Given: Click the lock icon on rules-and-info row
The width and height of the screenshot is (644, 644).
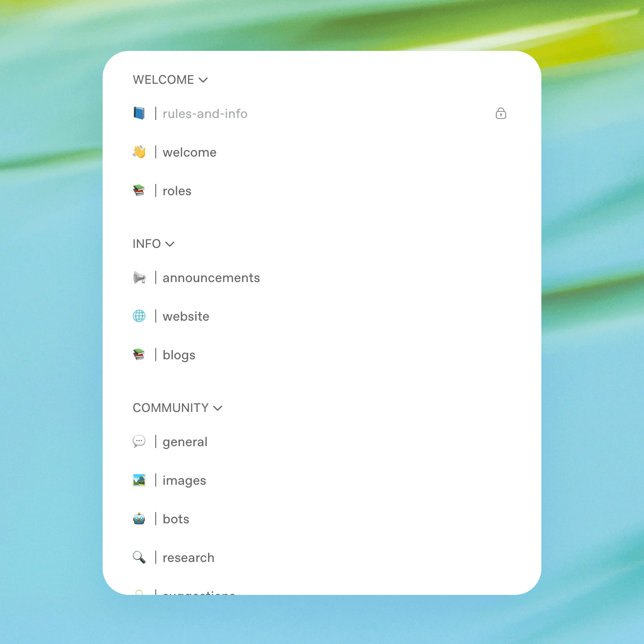Looking at the screenshot, I should [501, 114].
